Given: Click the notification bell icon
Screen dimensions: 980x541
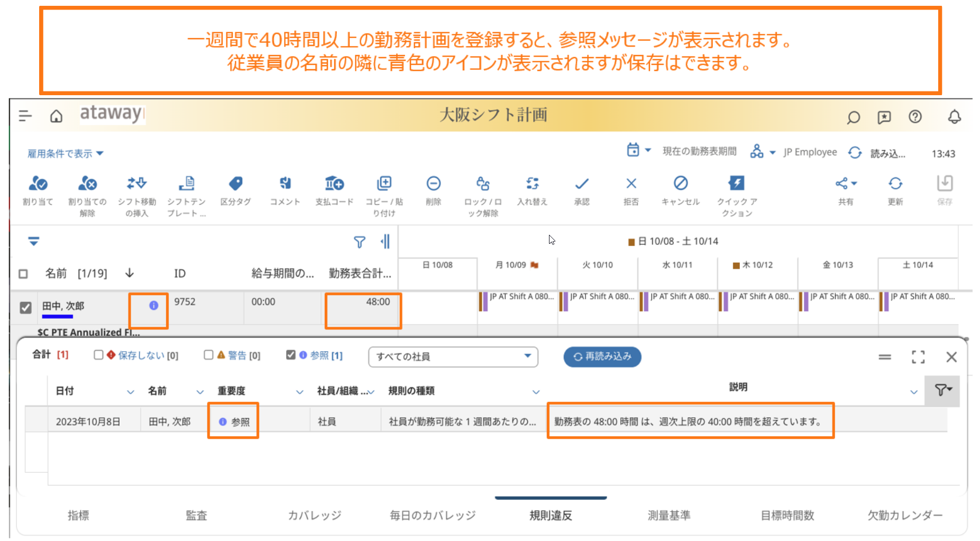Looking at the screenshot, I should click(954, 117).
